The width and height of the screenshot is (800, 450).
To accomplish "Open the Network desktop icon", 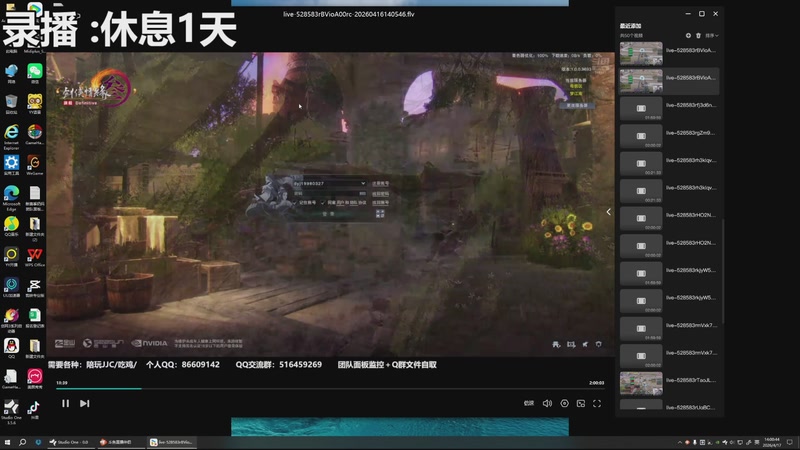I will click(x=11, y=73).
